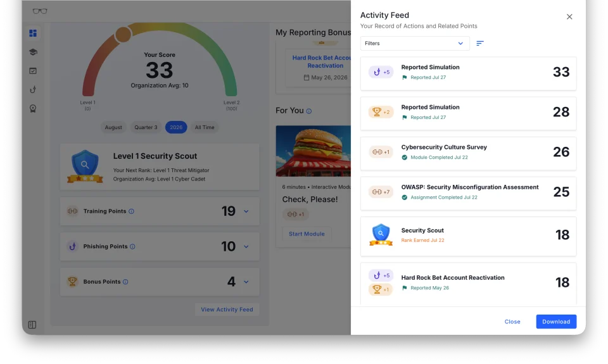Click the Security Scout shield in activity feed
The image size is (608, 364).
point(381,234)
